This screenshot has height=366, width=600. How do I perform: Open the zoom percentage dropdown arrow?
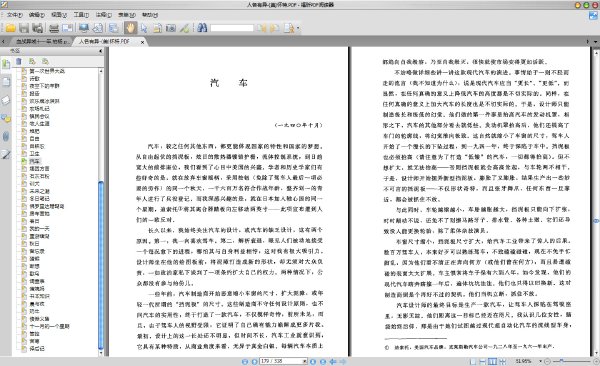click(x=540, y=361)
